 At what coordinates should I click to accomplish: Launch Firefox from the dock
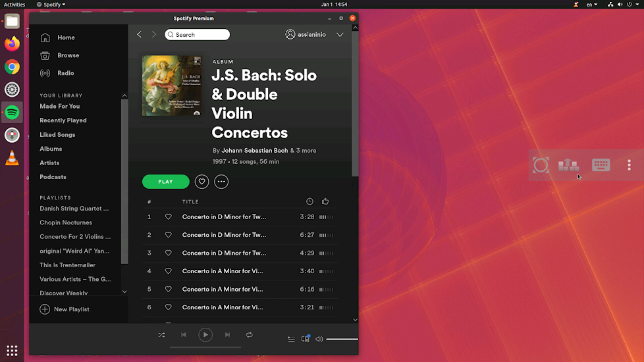12,43
